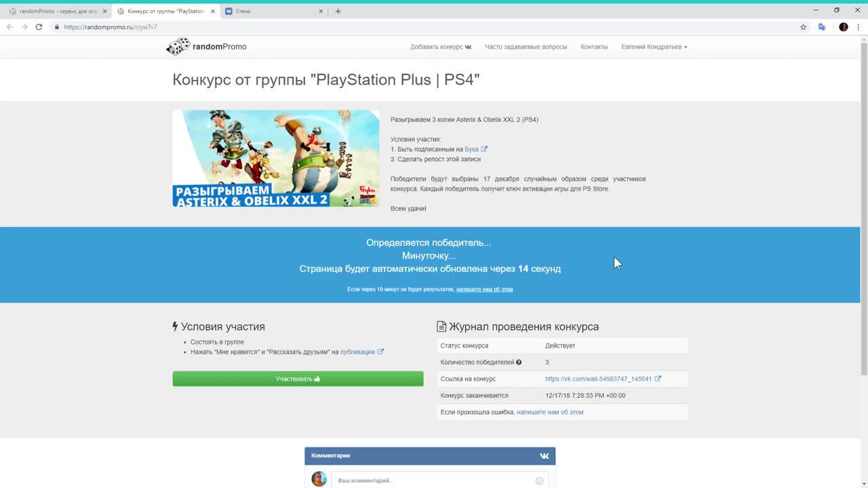Click напишите нам об этом in blue banner
This screenshot has width=868, height=488.
484,289
